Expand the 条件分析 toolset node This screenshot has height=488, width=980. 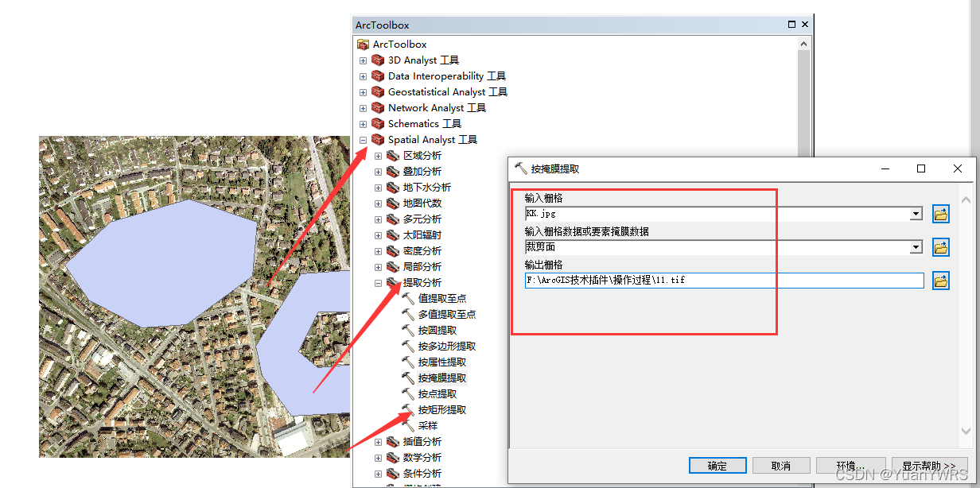(378, 474)
